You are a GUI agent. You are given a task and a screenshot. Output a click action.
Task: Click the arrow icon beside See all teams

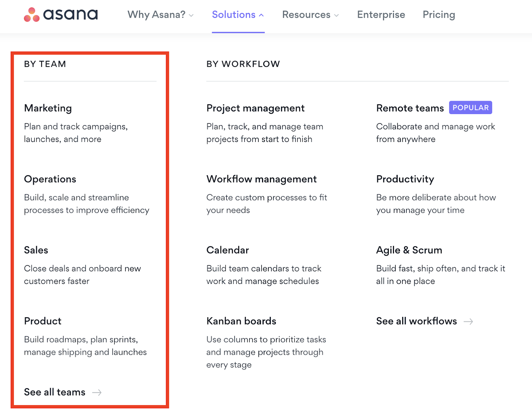coord(97,393)
